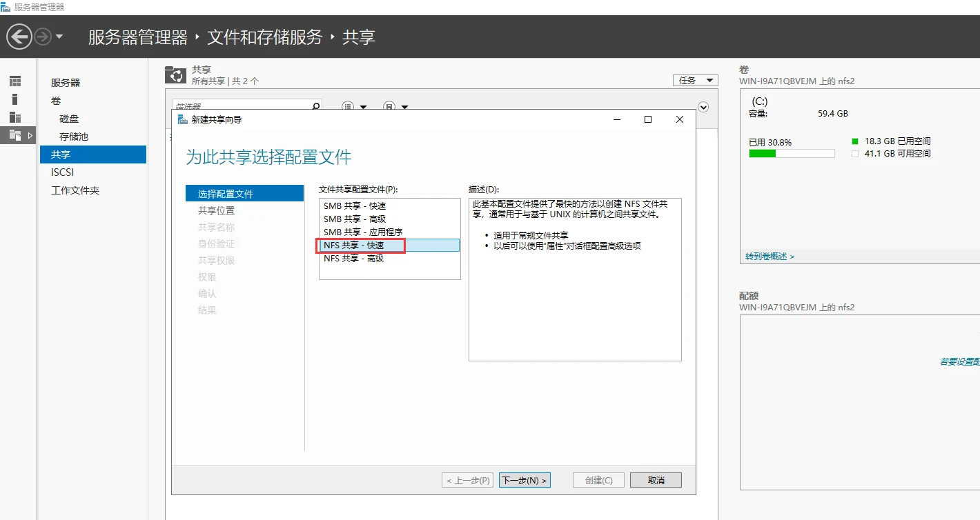Click the 59.4 GB capacity value

point(833,114)
